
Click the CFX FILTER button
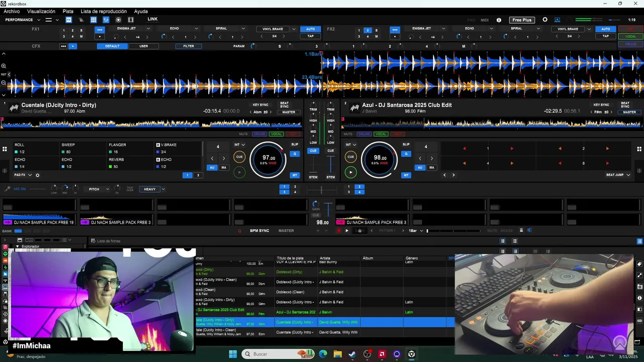[189, 46]
